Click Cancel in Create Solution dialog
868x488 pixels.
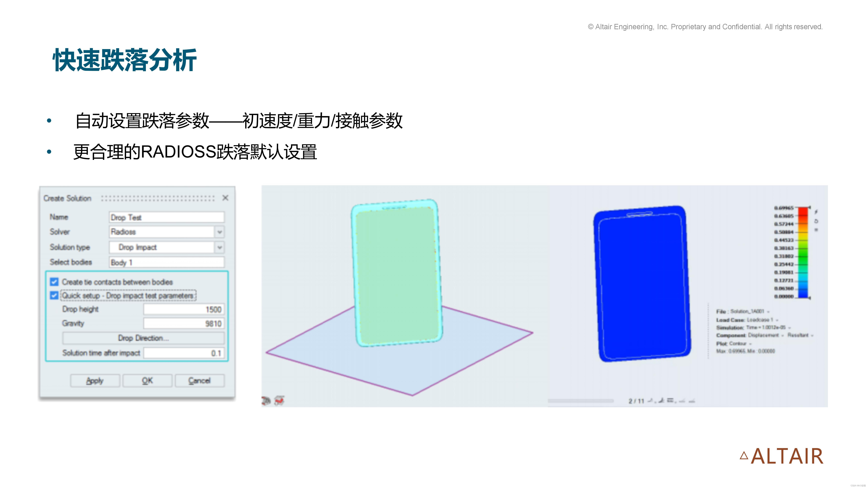200,381
